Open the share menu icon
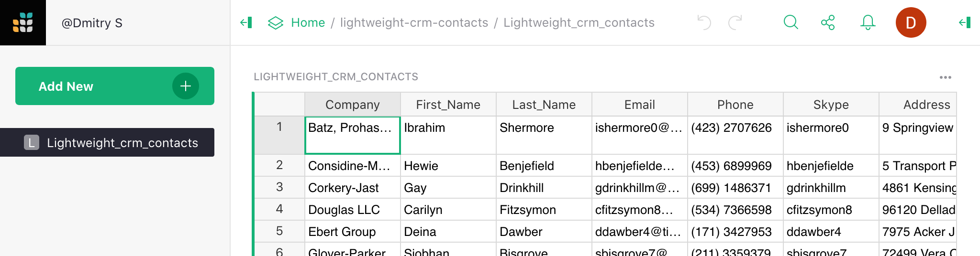Image resolution: width=980 pixels, height=256 pixels. 828,22
